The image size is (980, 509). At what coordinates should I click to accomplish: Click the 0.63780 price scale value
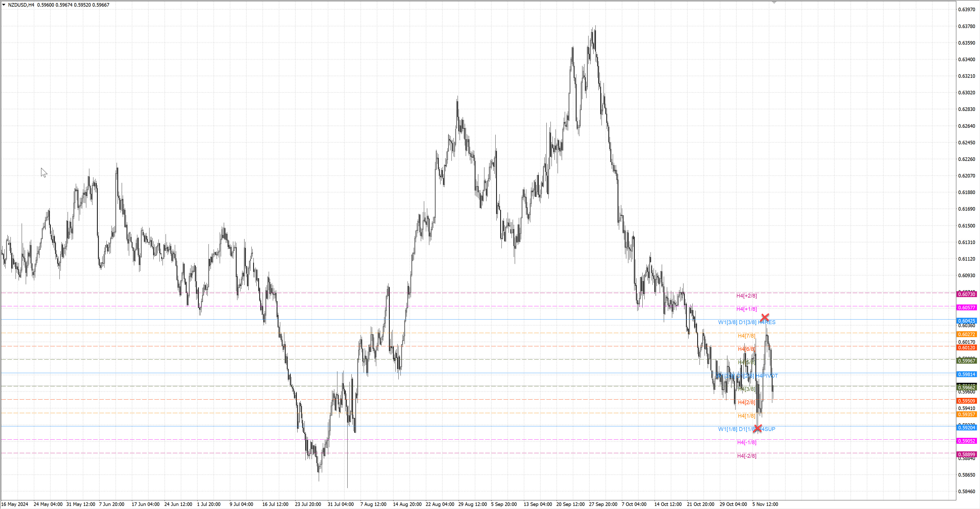(966, 26)
